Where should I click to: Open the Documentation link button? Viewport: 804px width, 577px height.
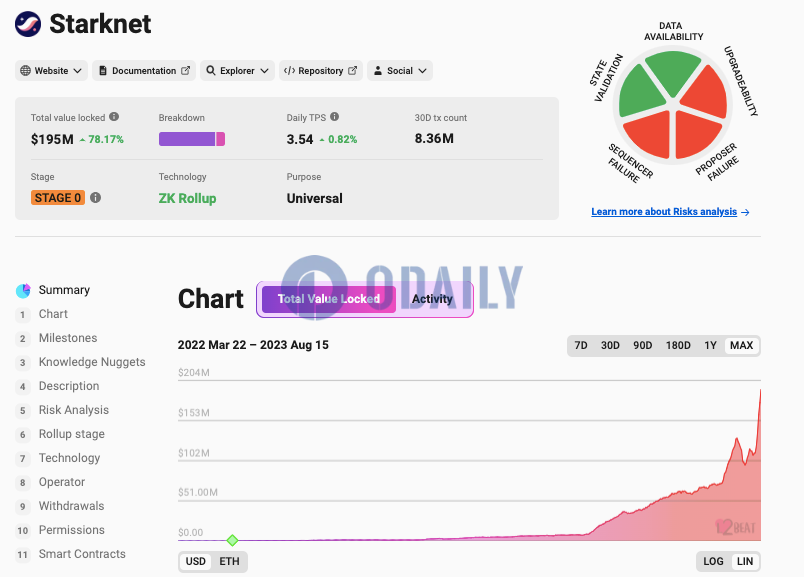point(144,71)
